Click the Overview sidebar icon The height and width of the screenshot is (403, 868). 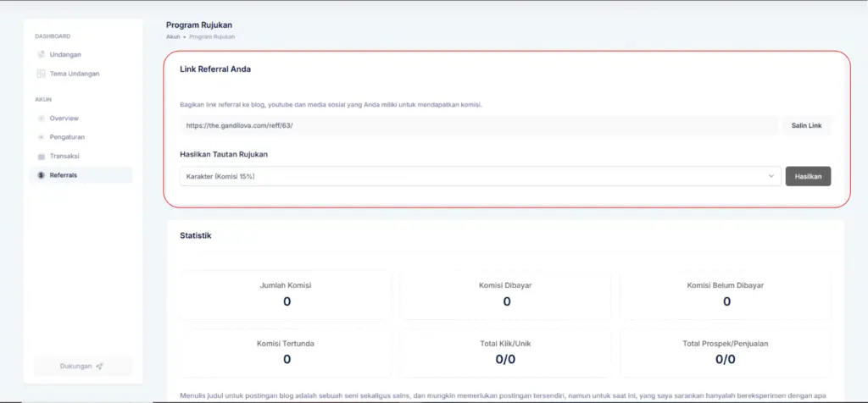tap(41, 119)
